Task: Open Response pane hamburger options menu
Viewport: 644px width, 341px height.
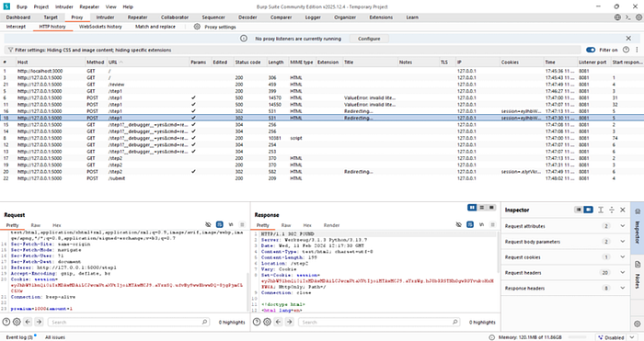Action: [x=492, y=224]
